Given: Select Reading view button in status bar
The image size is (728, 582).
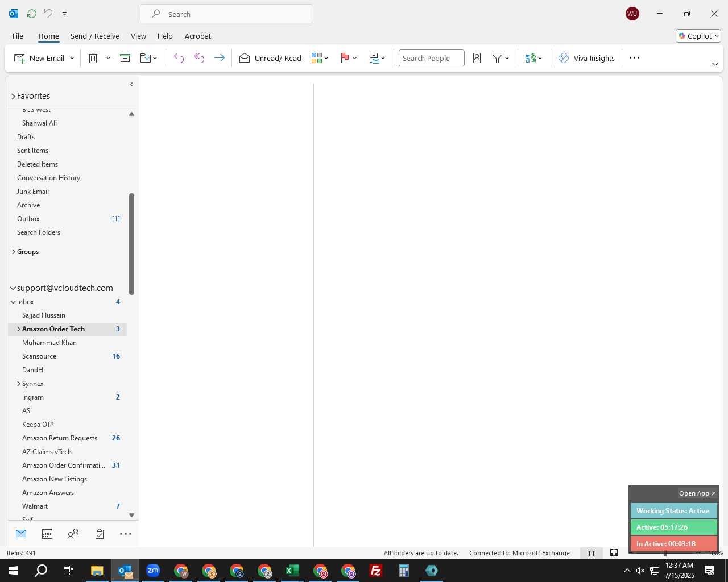Looking at the screenshot, I should [x=614, y=553].
